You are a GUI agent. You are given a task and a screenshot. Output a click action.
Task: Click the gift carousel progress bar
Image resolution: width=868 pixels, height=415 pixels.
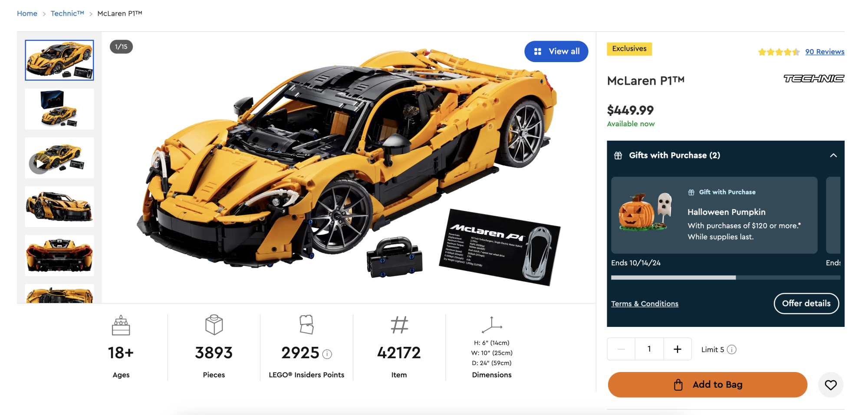(726, 277)
